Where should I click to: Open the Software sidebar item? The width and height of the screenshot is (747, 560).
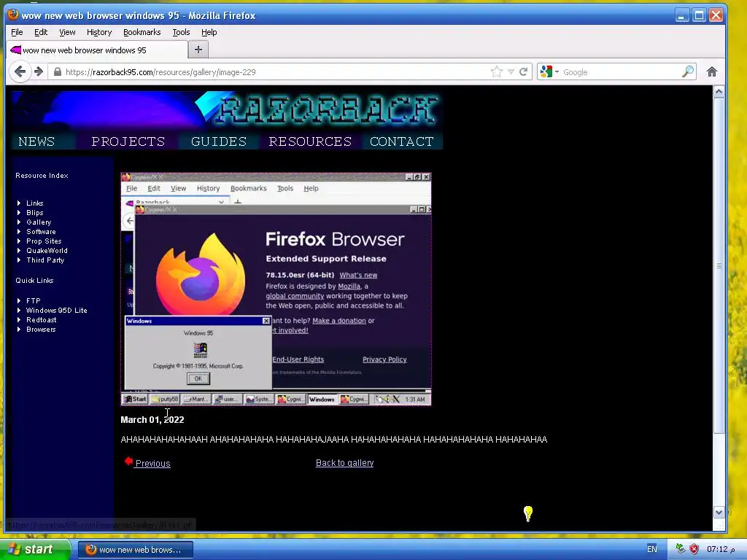(x=41, y=231)
